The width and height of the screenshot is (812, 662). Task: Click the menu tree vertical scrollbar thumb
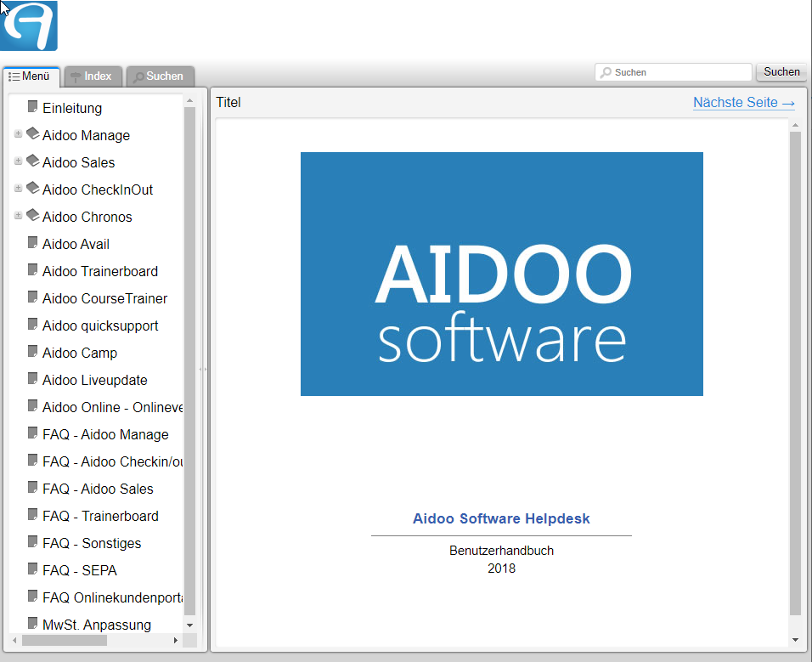click(189, 361)
